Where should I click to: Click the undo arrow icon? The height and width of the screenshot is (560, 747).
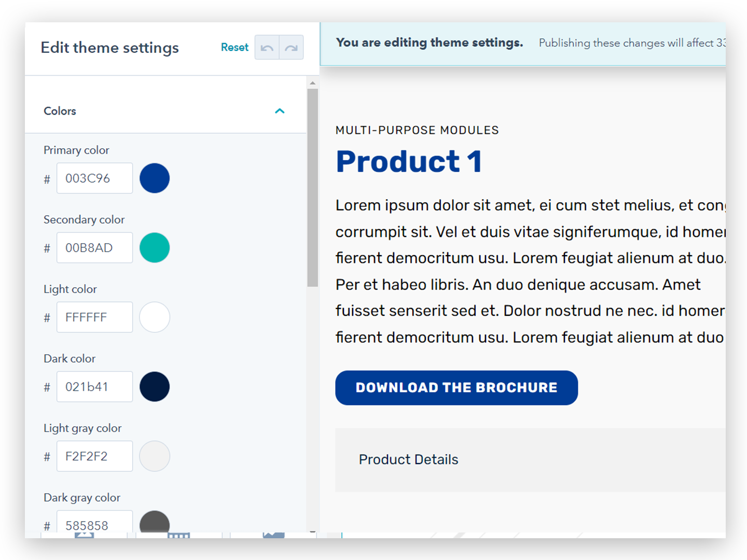coord(267,48)
